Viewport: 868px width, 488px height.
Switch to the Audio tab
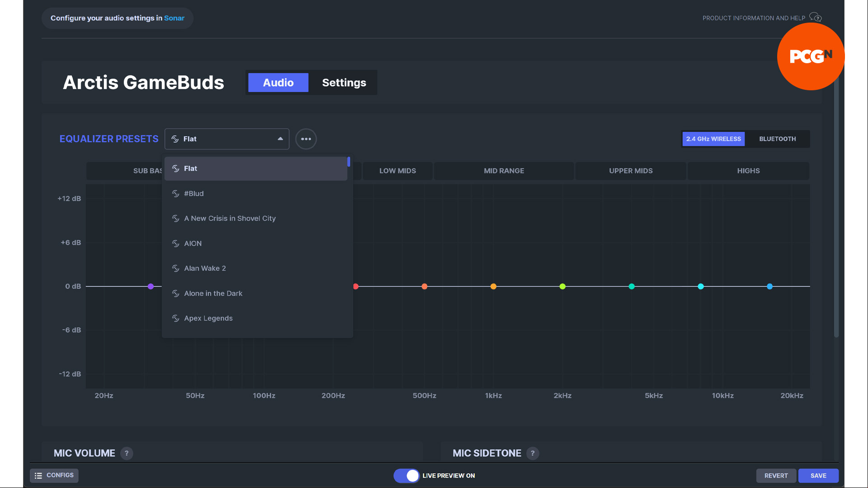(x=278, y=83)
